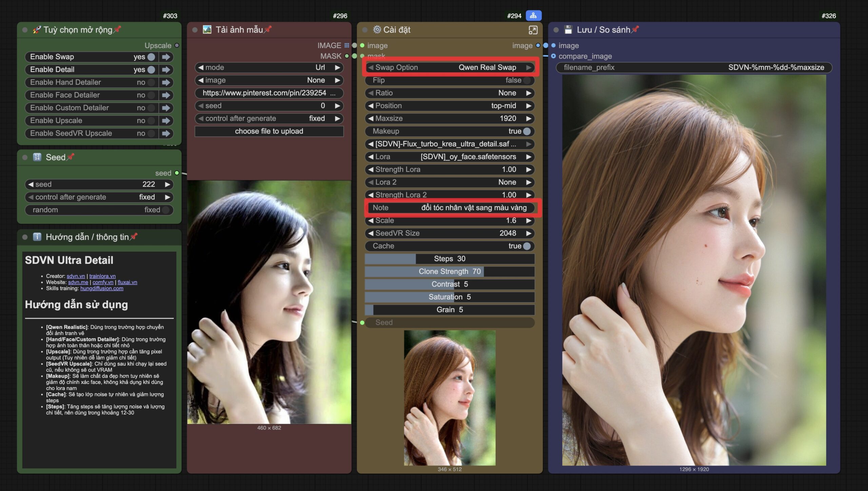Click the jump arrow beside Enable Upscale
868x491 pixels.
166,121
